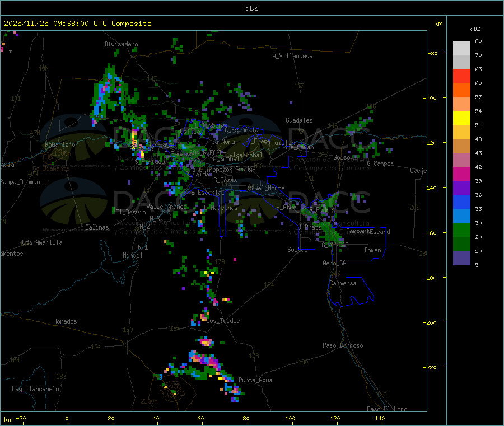
Task: Click the Guadales location label
Action: click(x=299, y=120)
